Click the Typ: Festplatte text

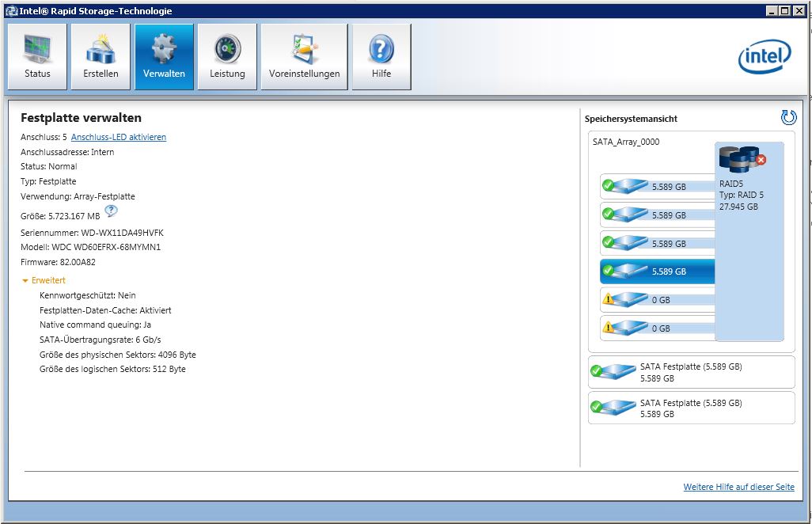tap(48, 181)
